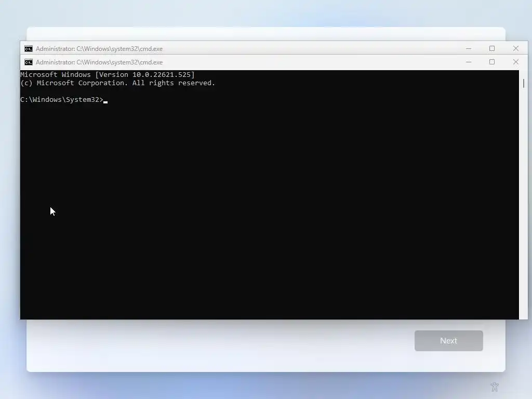Click the front window title 'Administrator: C:\Windows\system32\cmd.exe'
The width and height of the screenshot is (532, 399).
point(99,62)
